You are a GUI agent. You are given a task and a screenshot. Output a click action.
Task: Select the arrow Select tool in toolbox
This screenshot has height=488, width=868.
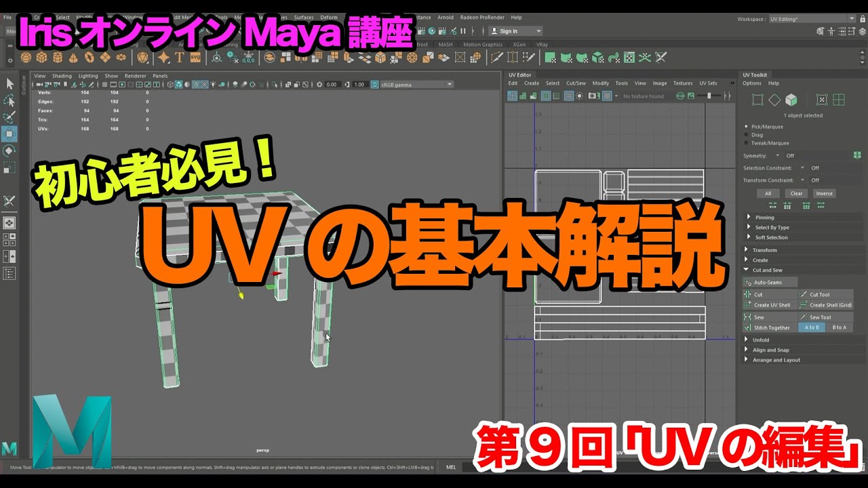[9, 84]
